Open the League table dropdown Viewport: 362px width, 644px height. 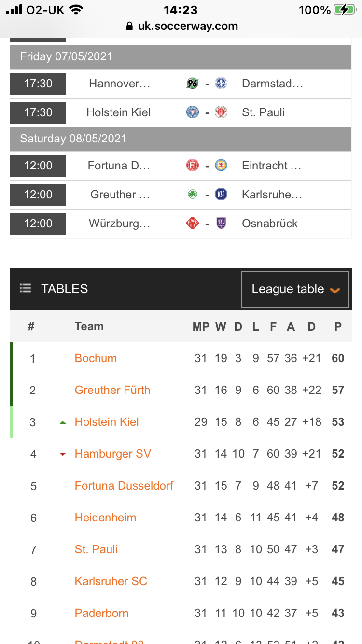295,289
